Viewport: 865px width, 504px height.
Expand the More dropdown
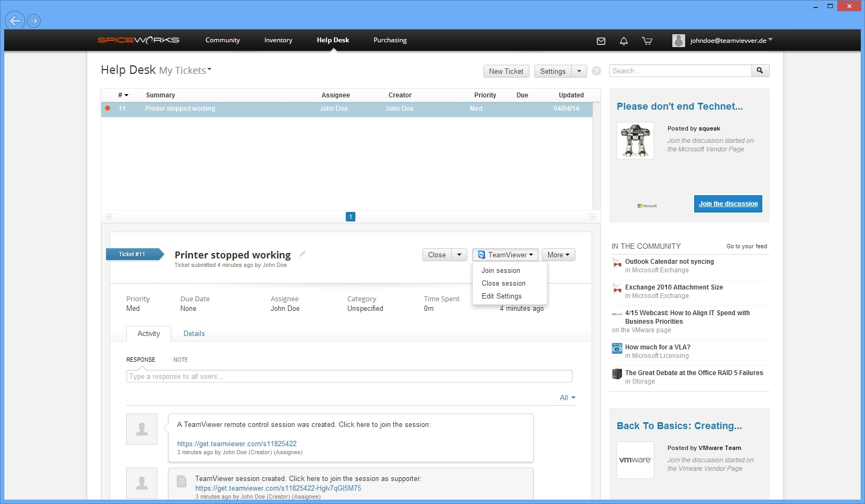pyautogui.click(x=558, y=255)
